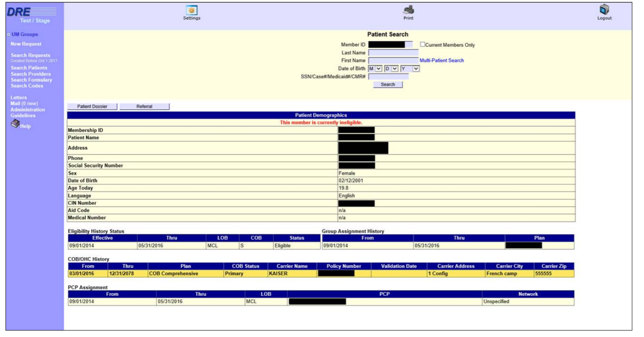Open the birth day dropdown
Viewport: 644px width, 337px height.
click(x=391, y=69)
